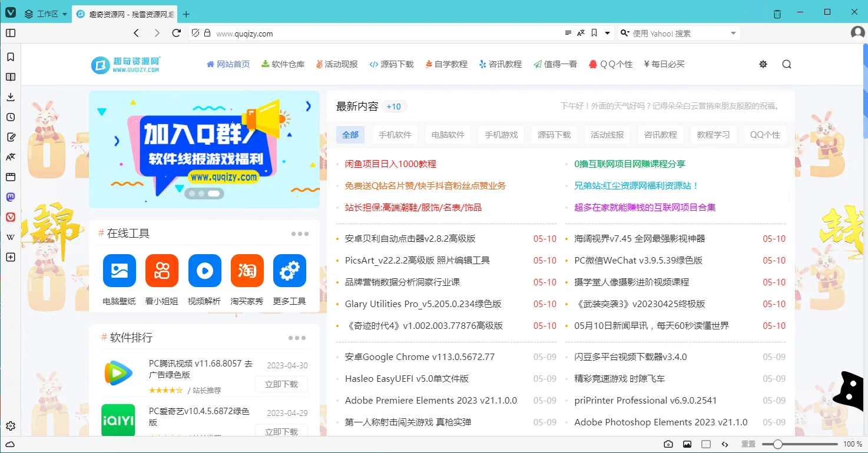Open the Downloads panel in the sidebar

click(x=10, y=96)
